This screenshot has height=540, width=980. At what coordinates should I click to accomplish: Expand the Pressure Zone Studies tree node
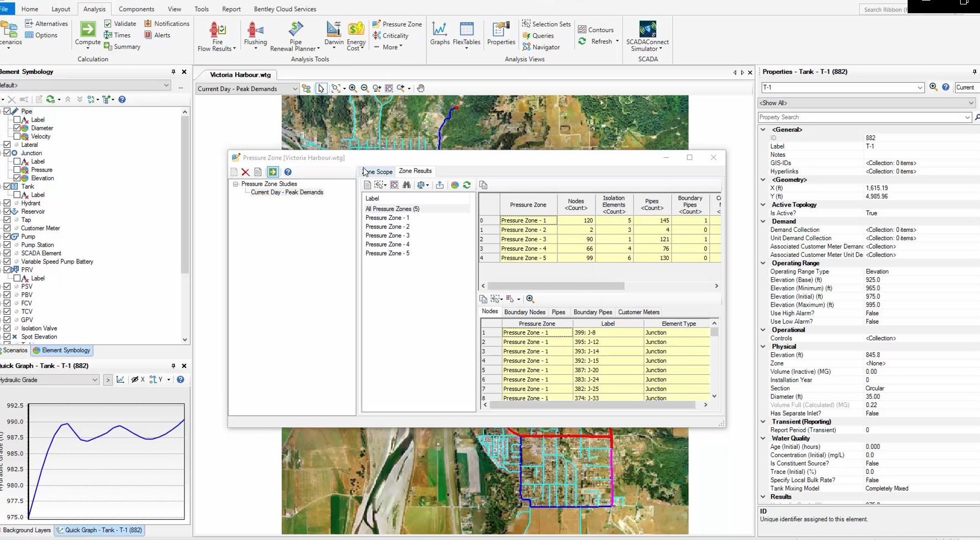point(235,183)
